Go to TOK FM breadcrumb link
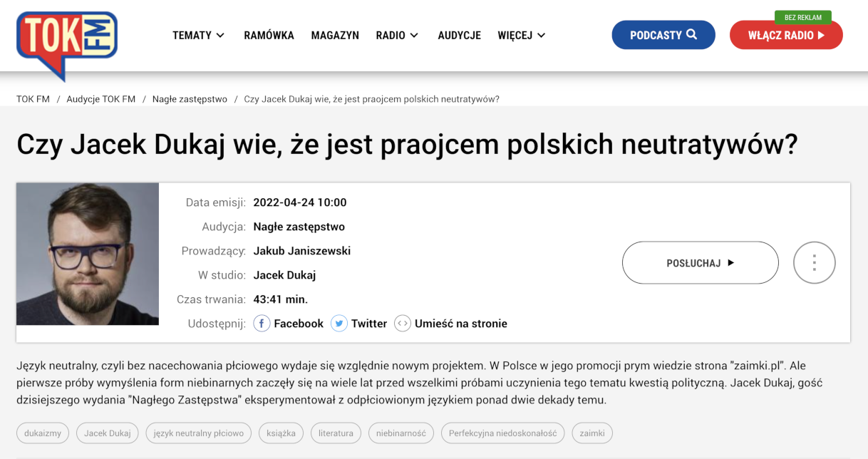Screen dimensions: 868x459 [33, 99]
